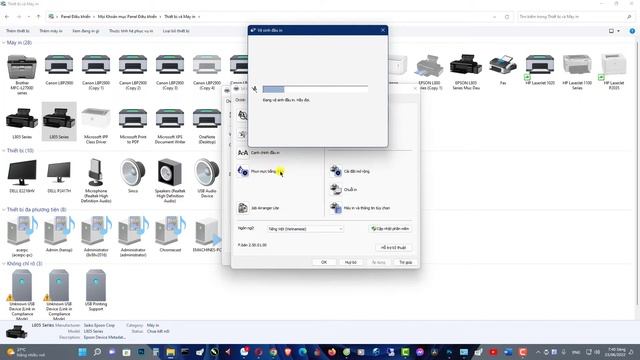The height and width of the screenshot is (360, 640).
Task: Select the Sinco speaker device
Action: 133,176
